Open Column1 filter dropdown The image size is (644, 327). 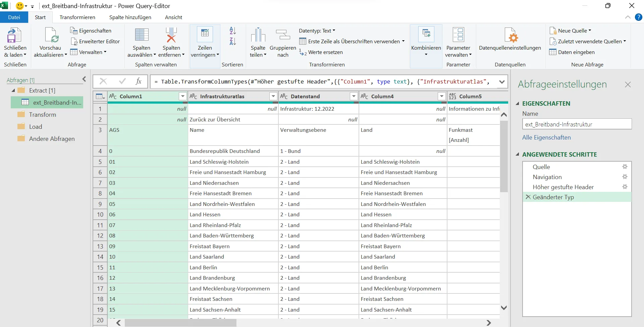[183, 96]
